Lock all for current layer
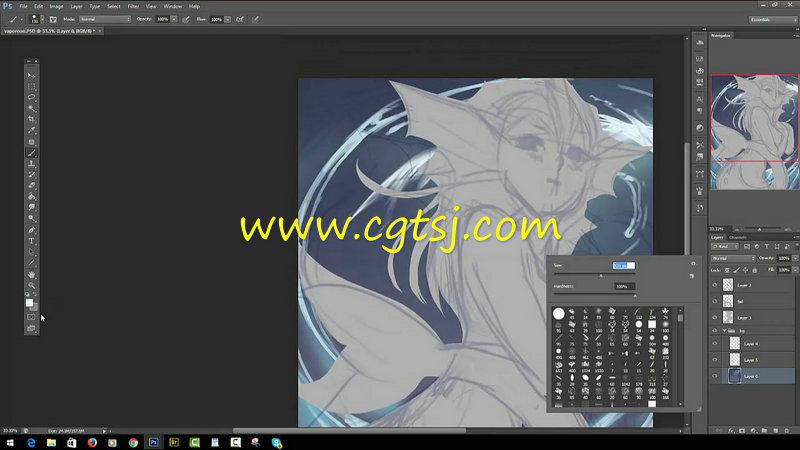 (x=755, y=270)
